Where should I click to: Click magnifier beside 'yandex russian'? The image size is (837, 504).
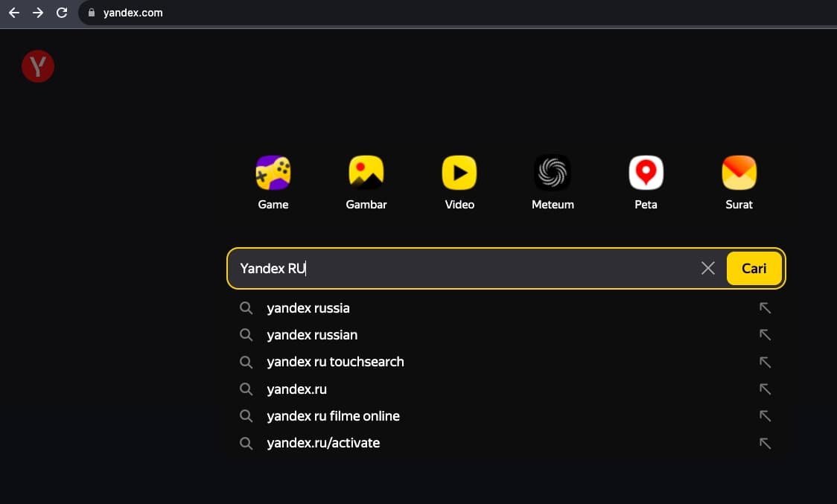(246, 335)
